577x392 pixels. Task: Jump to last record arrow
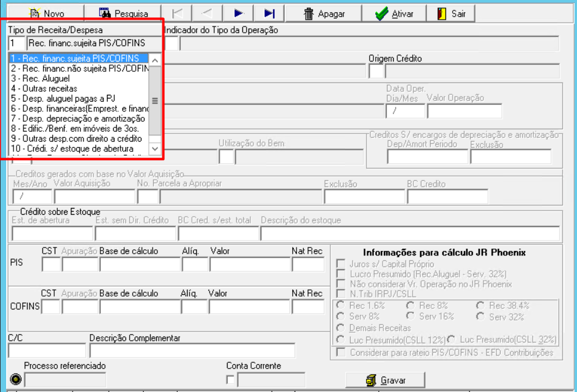(x=269, y=14)
